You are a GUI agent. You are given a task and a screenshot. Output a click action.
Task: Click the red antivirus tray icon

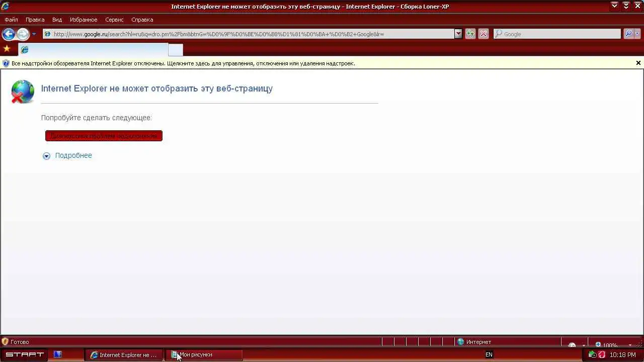click(x=602, y=355)
